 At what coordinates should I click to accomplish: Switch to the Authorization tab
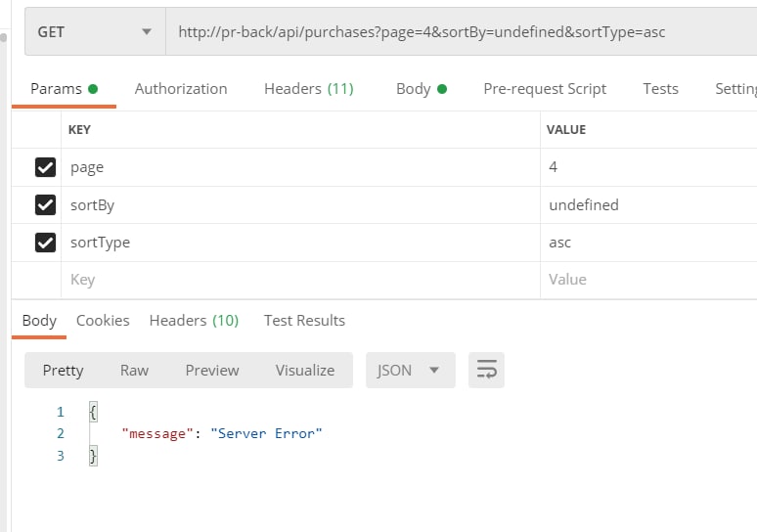click(181, 89)
